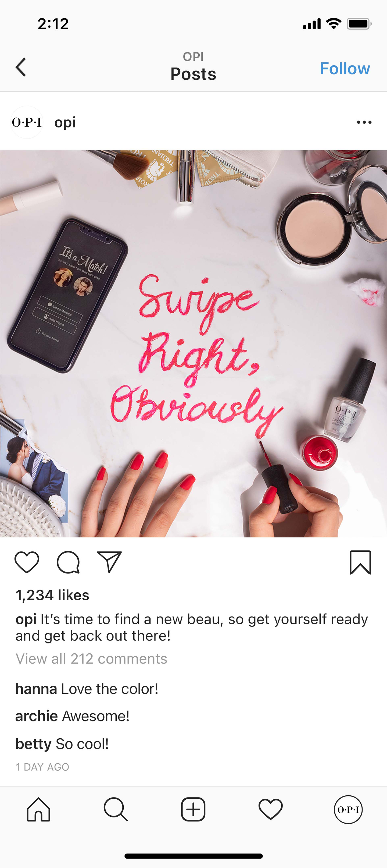Viewport: 387px width, 868px height.
Task: View the 1,234 likes list
Action: coord(52,595)
